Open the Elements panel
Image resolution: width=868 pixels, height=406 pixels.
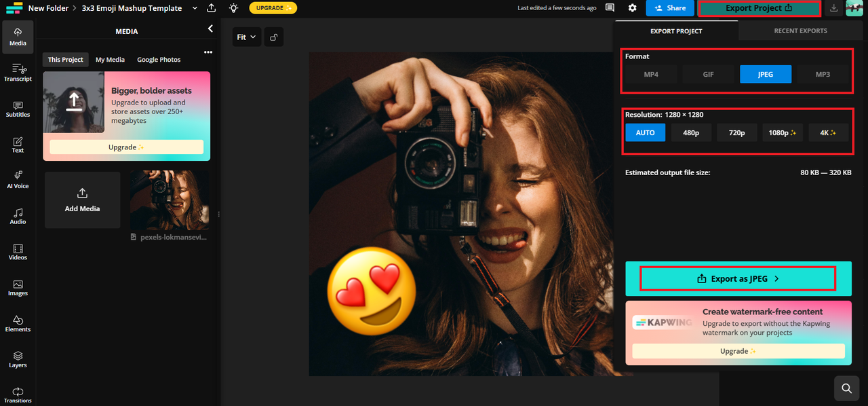(18, 323)
